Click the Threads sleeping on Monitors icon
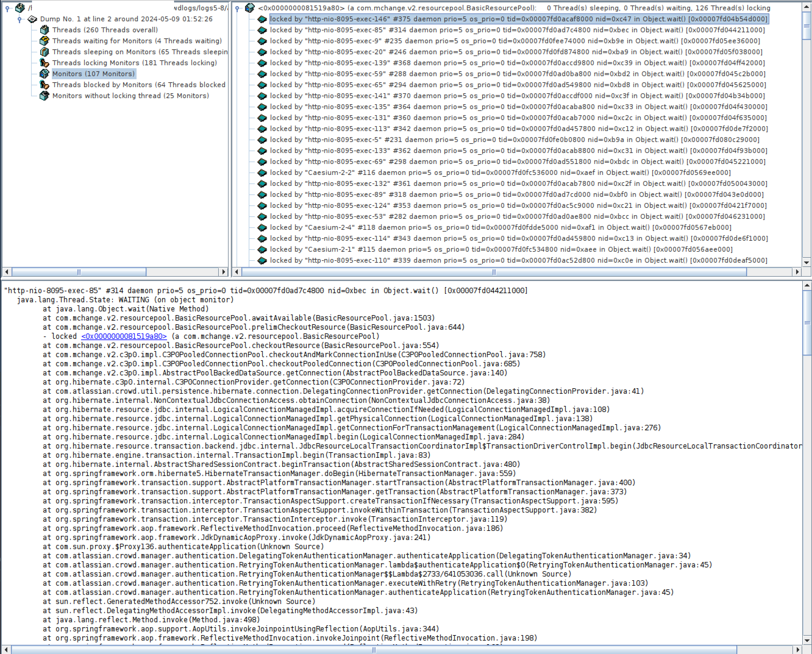Screen dimensions: 812x654 pyautogui.click(x=44, y=52)
